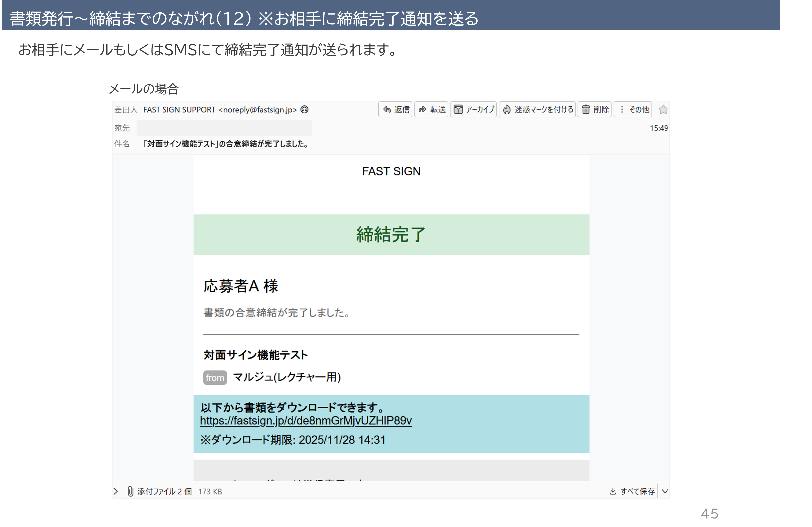Click the gray from badge
Screen dimensions: 812x527
coord(215,378)
